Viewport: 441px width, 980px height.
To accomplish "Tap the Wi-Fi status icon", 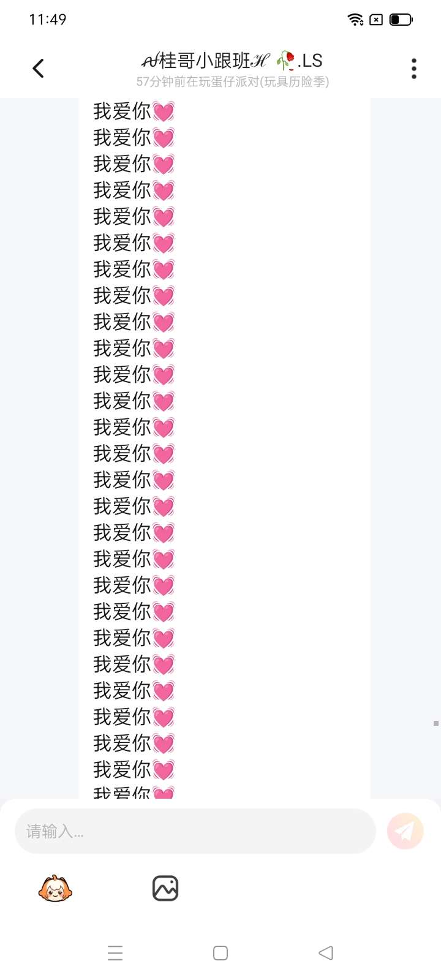I will point(355,20).
